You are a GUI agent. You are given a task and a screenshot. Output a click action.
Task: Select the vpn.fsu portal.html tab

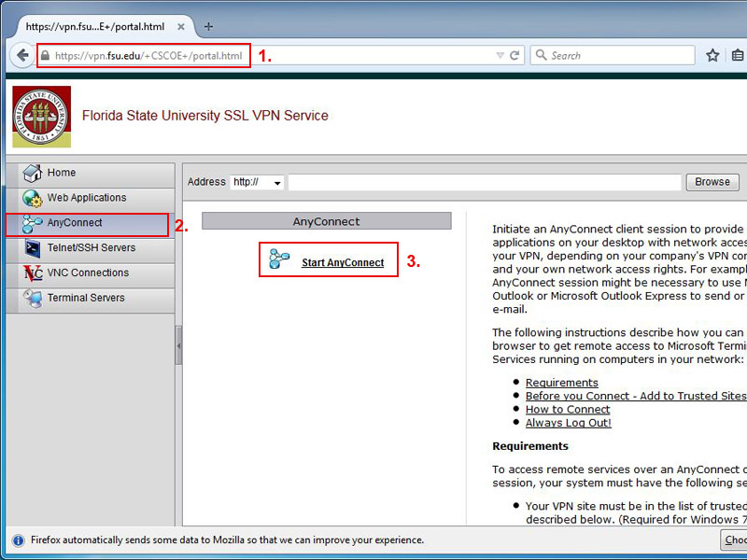(98, 26)
